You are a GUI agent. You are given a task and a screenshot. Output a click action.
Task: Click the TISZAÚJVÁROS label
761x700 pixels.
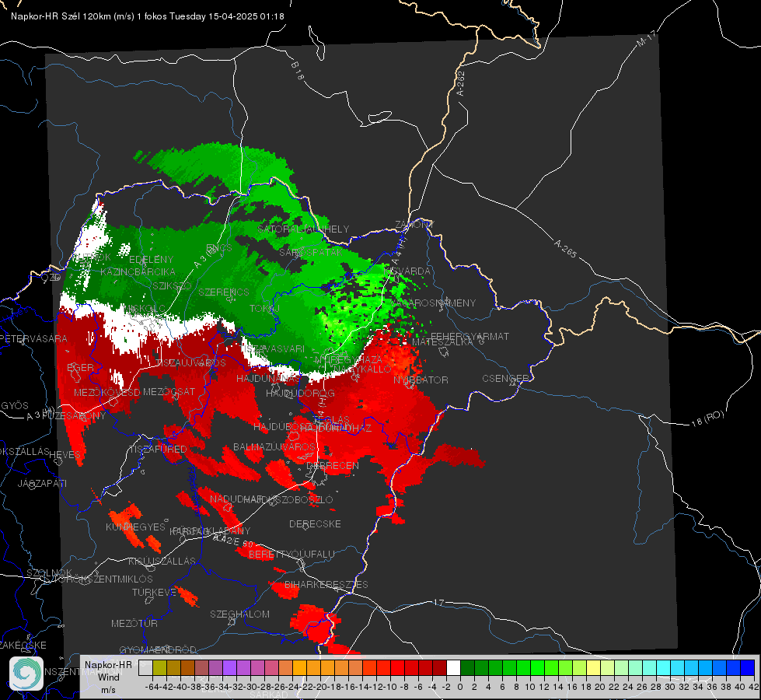tap(190, 363)
